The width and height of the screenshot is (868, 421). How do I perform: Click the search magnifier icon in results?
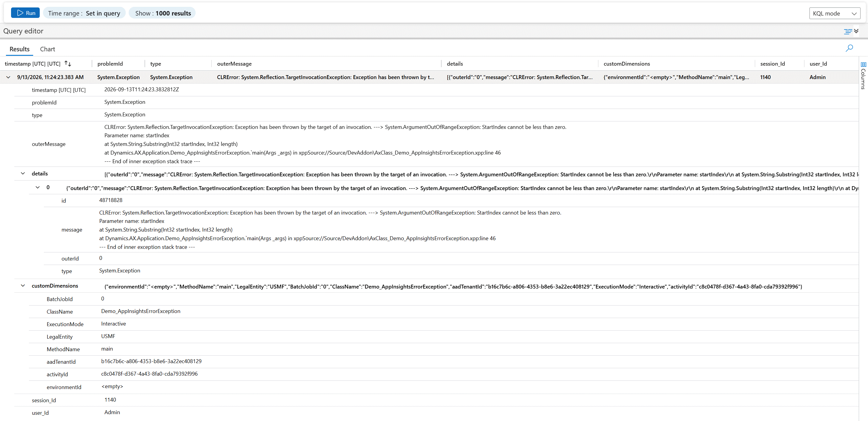(x=849, y=48)
